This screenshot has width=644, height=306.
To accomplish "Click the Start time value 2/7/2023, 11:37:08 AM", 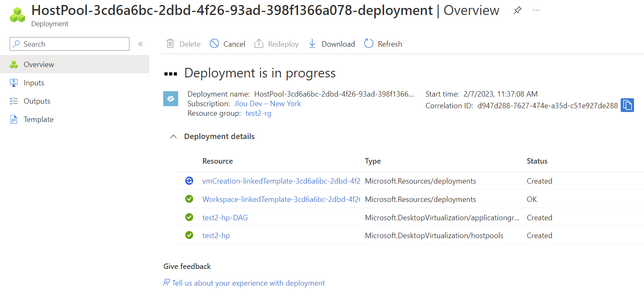I will (500, 94).
